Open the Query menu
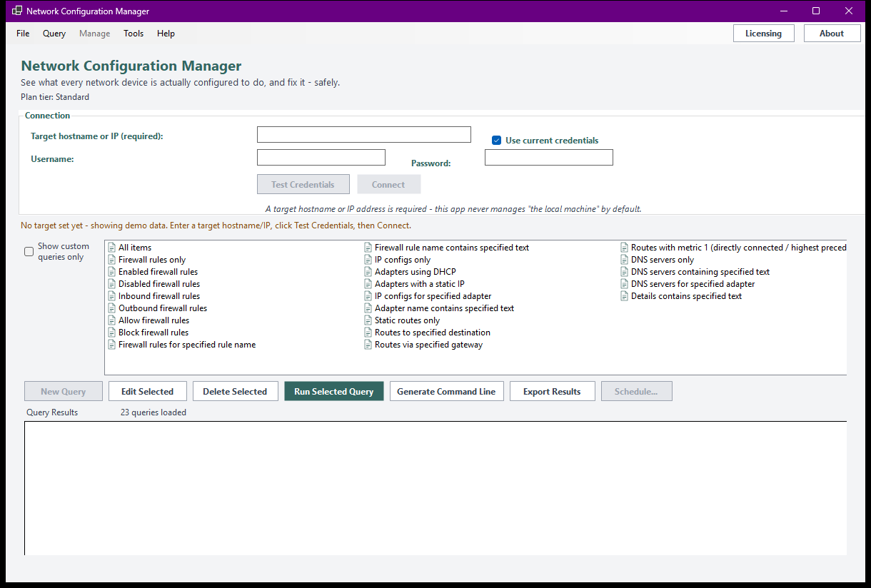871x588 pixels. click(x=54, y=34)
